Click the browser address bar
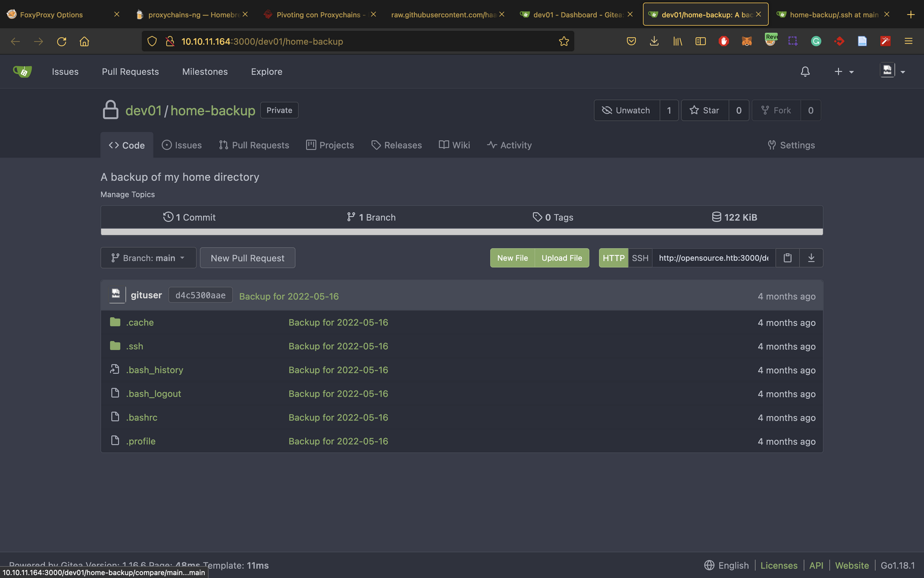Viewport: 924px width, 578px height. tap(358, 41)
